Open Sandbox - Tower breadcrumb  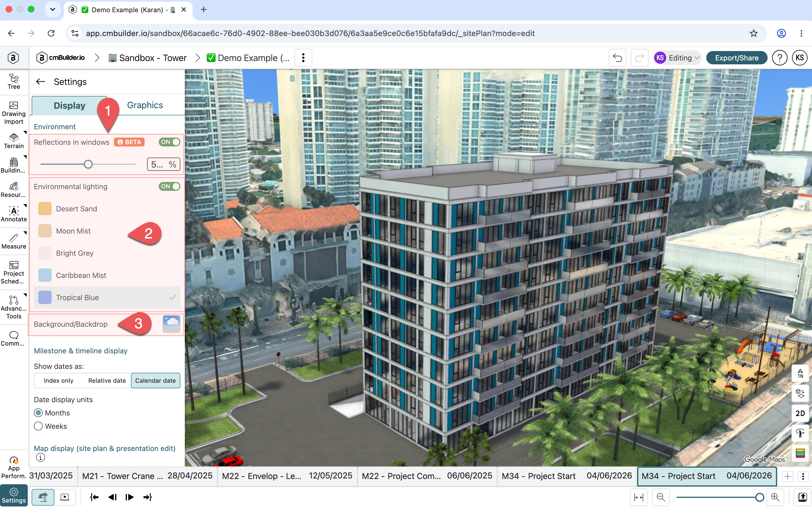tap(147, 58)
